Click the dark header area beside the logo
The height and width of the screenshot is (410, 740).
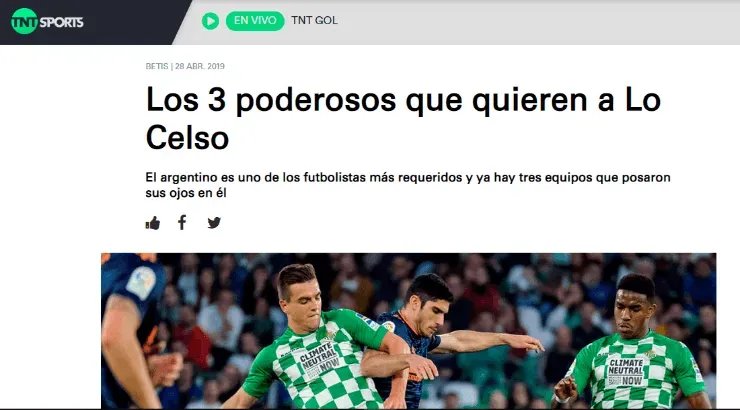click(137, 22)
